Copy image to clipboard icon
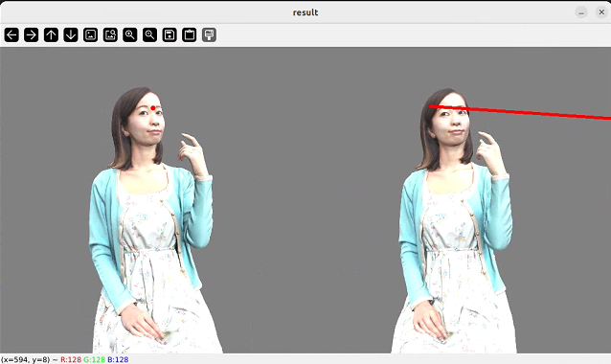The width and height of the screenshot is (611, 364). (x=190, y=35)
